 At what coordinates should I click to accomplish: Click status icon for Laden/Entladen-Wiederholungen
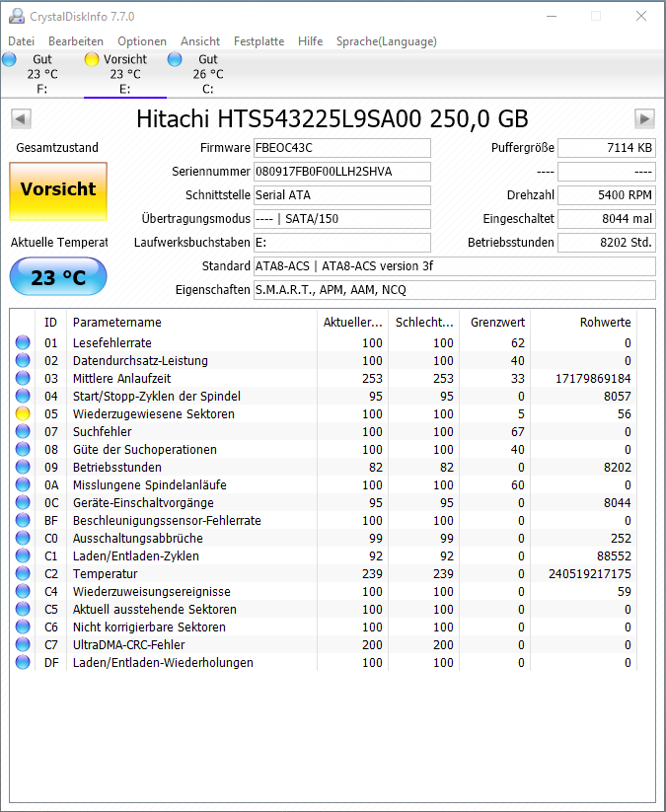pyautogui.click(x=23, y=662)
